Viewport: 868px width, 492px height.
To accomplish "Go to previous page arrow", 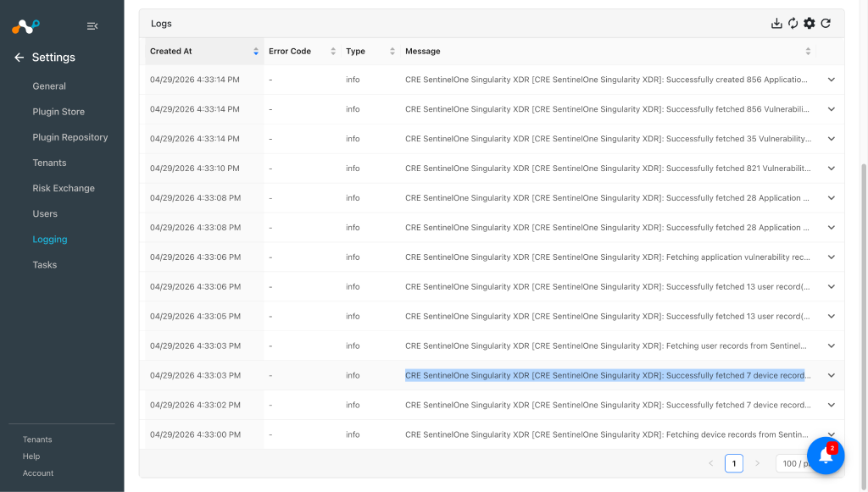I will (x=711, y=463).
